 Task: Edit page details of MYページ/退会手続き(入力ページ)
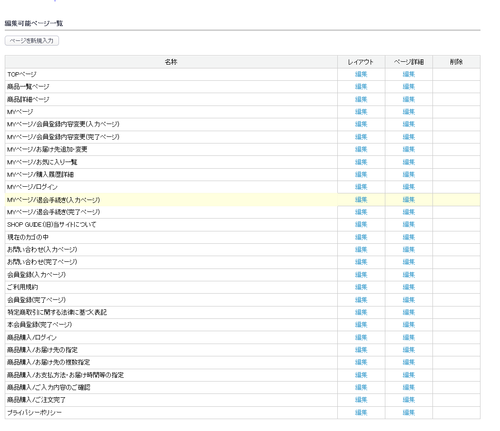(x=409, y=200)
